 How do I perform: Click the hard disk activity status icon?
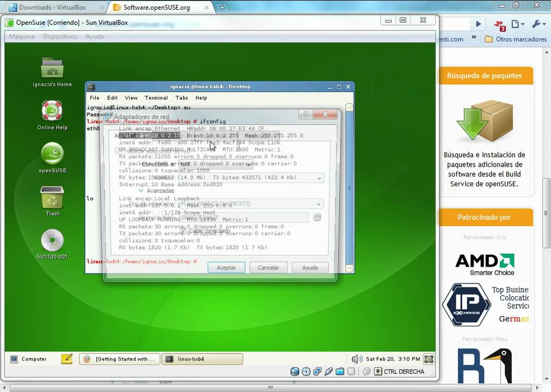(x=295, y=372)
